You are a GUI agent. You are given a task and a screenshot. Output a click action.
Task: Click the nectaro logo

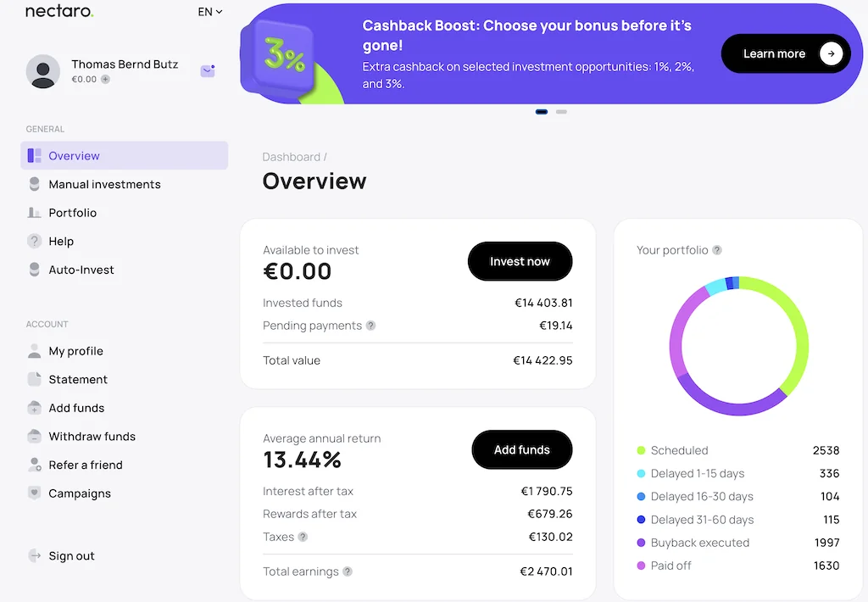(x=59, y=12)
